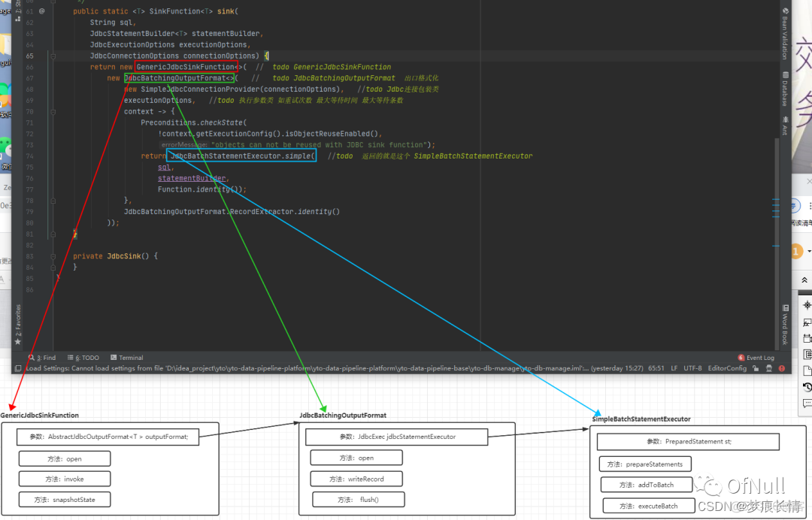Open the Word Book side panel

(x=785, y=326)
